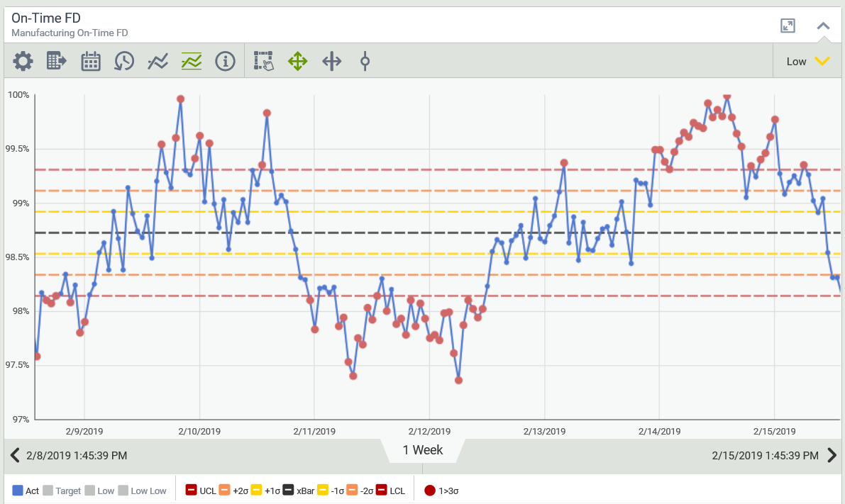Image resolution: width=845 pixels, height=504 pixels.
Task: Open the chart info icon
Action: (225, 61)
